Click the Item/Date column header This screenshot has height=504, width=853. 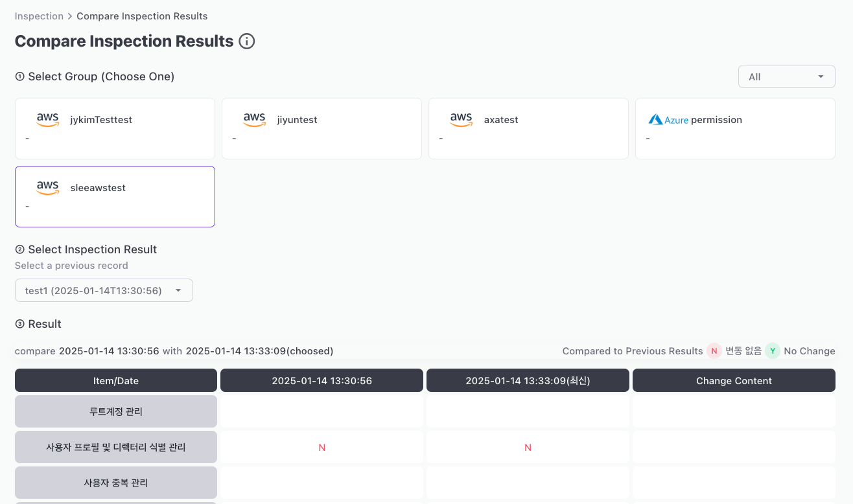coord(116,381)
